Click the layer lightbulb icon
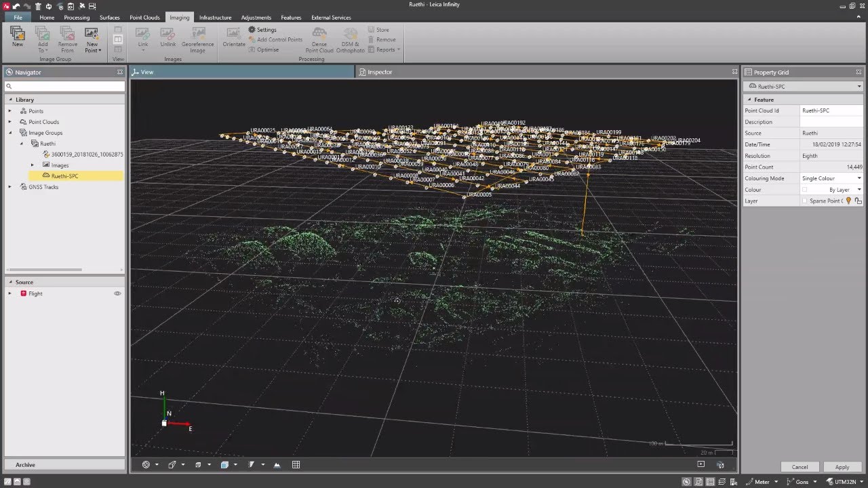Image resolution: width=868 pixels, height=488 pixels. 848,201
